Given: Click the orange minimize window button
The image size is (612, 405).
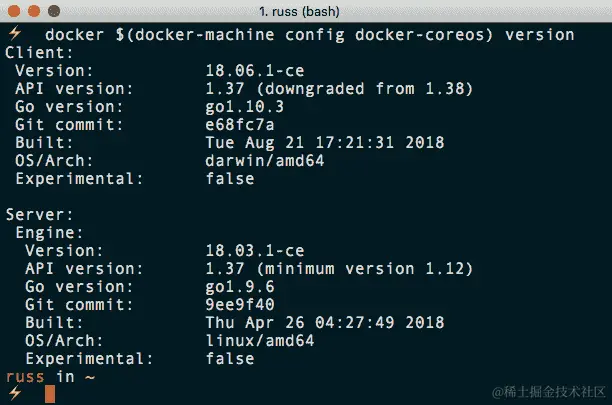Looking at the screenshot, I should click(x=34, y=11).
